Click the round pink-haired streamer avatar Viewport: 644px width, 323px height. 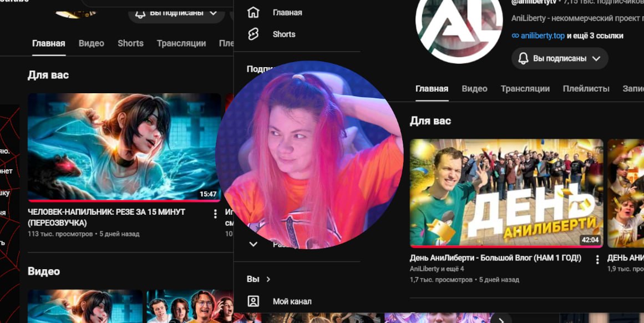pyautogui.click(x=310, y=155)
